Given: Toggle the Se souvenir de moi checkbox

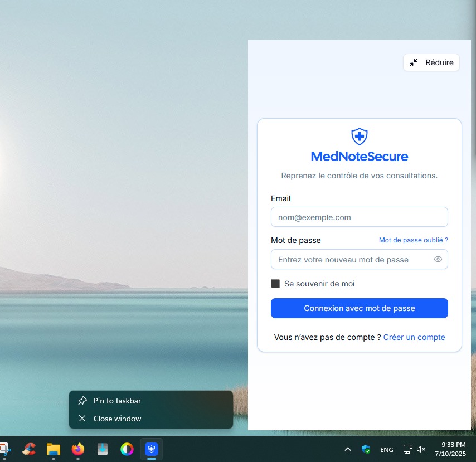Looking at the screenshot, I should (275, 284).
